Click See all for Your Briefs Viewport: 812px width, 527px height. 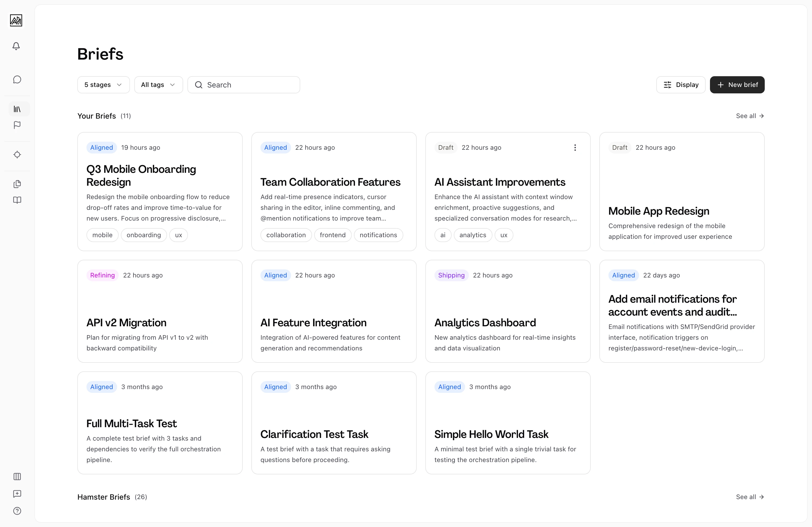(749, 116)
